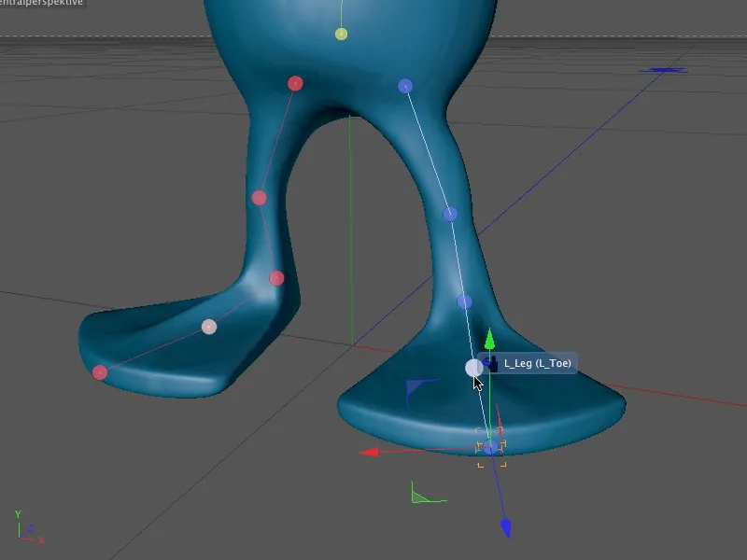This screenshot has height=560, width=747.
Task: Select the red knee joint on the back leg
Action: click(258, 199)
